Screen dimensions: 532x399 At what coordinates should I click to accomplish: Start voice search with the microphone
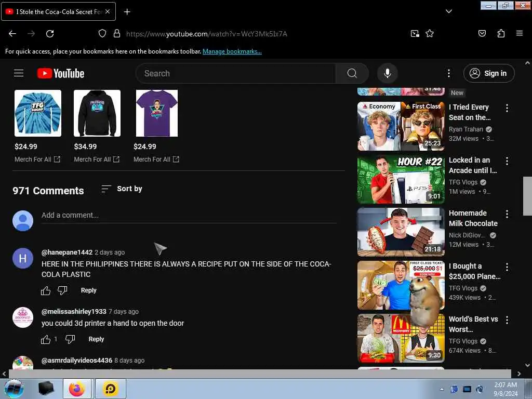(387, 73)
